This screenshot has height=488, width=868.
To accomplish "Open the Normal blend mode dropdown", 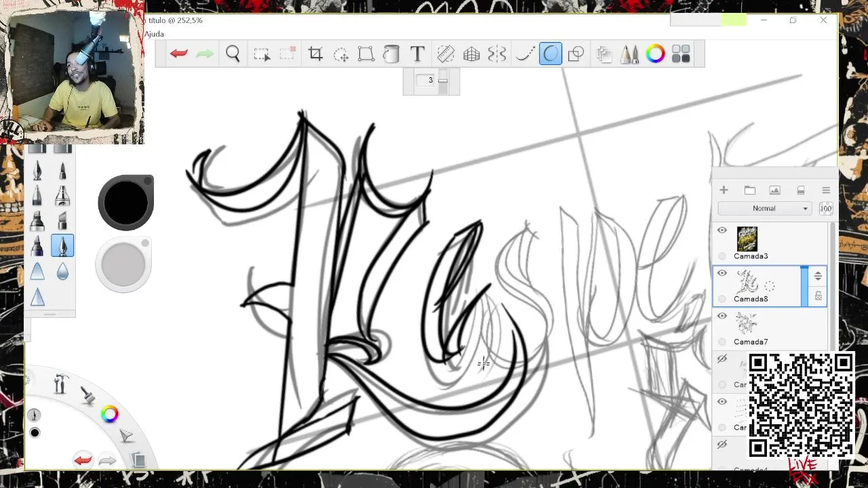I will [765, 208].
